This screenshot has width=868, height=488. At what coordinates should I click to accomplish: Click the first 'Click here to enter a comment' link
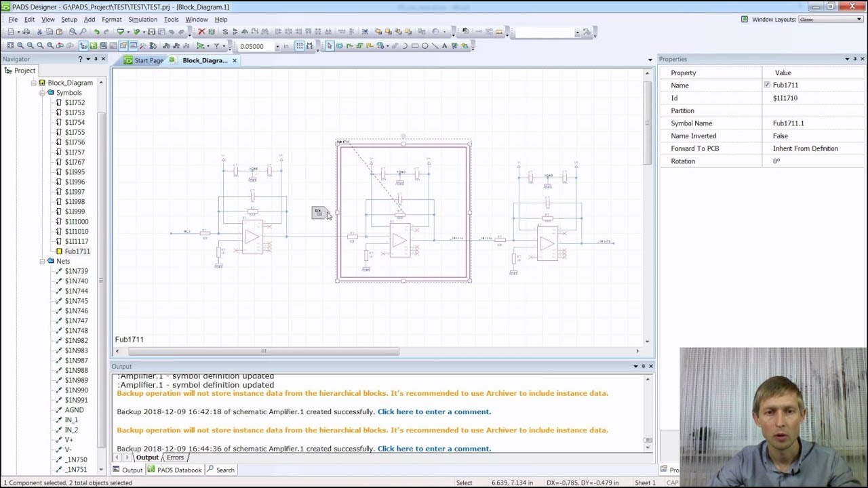pyautogui.click(x=434, y=411)
